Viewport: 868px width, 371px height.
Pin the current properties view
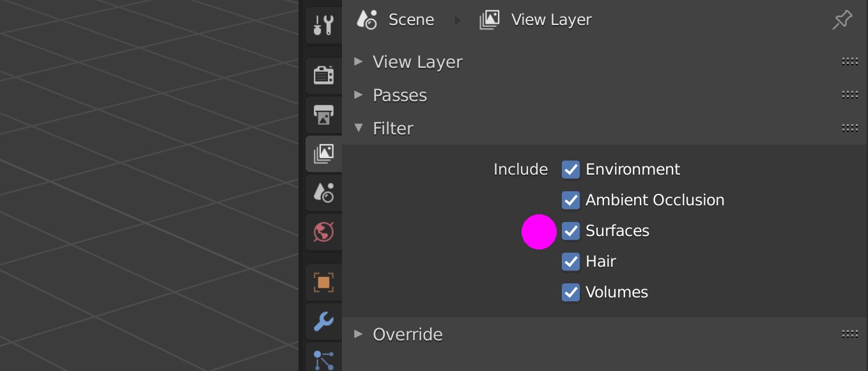tap(842, 20)
